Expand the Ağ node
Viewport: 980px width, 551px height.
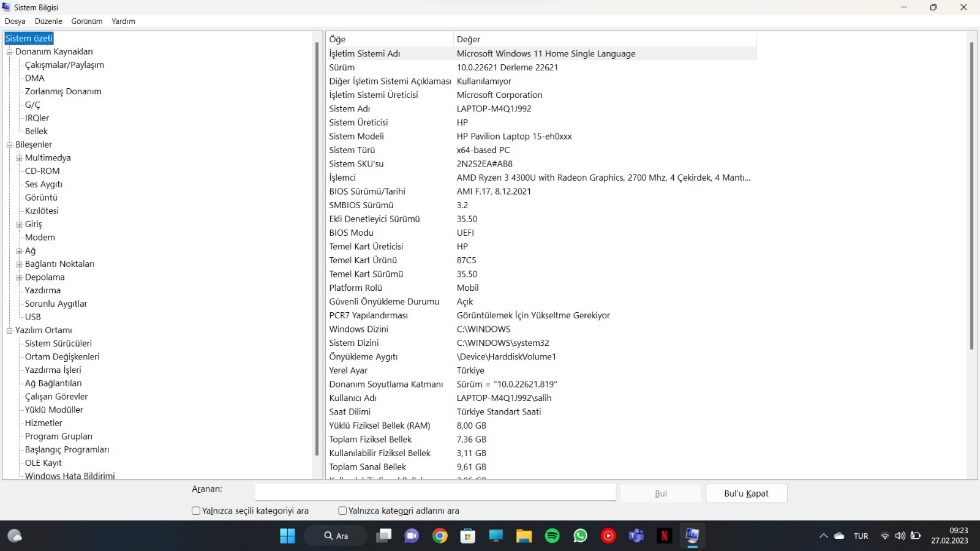click(x=20, y=251)
